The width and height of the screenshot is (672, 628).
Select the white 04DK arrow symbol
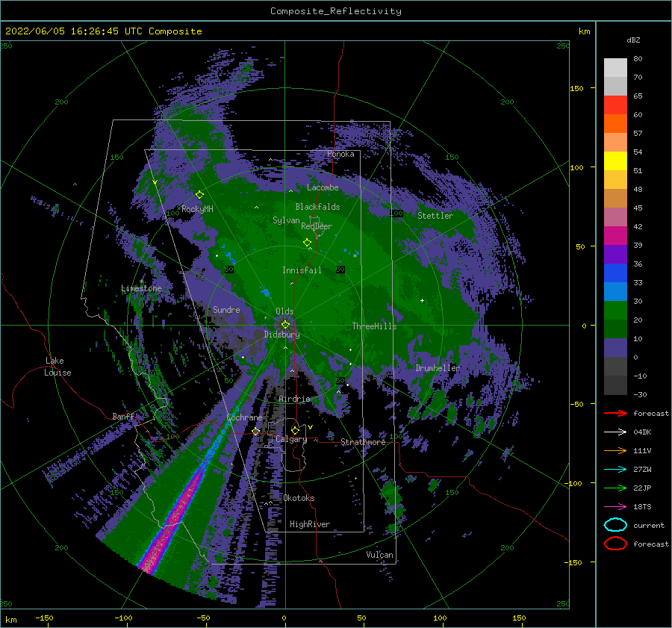615,432
